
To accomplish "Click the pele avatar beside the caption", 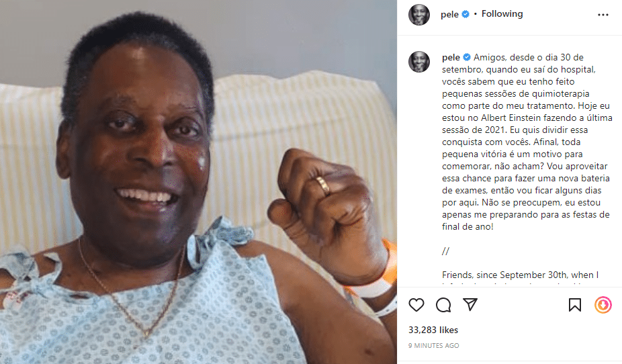I will point(419,62).
